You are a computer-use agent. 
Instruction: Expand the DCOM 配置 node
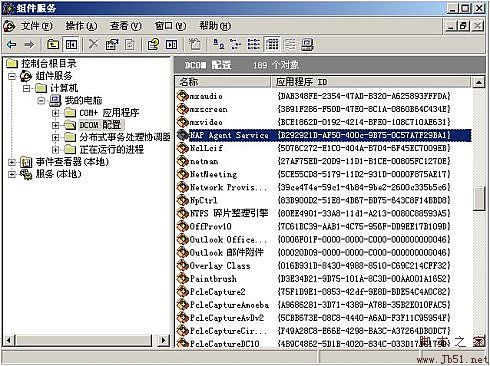[x=56, y=125]
